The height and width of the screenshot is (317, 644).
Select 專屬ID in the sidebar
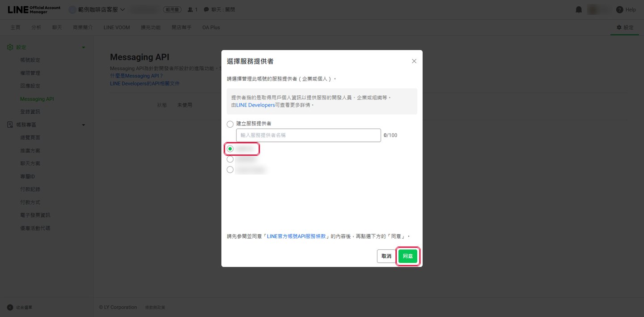(x=28, y=177)
